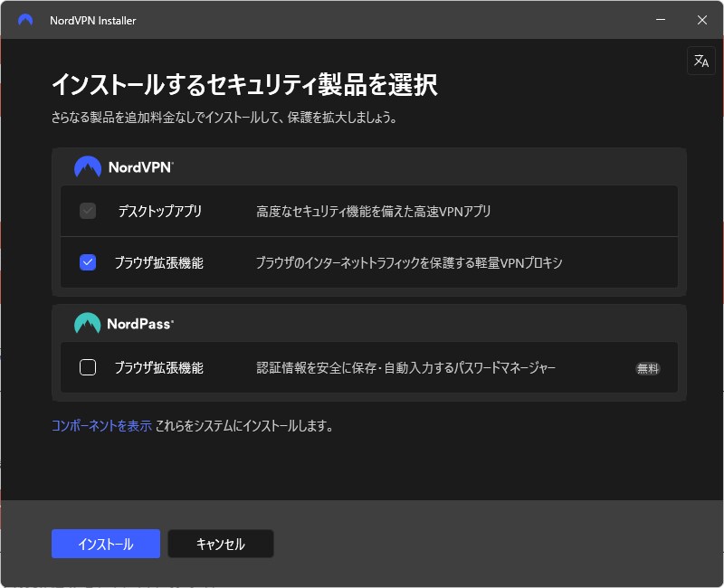Viewport: 724px width, 588px height.
Task: Click the NordPass ブラウザ拡張機能 label
Action: tap(159, 367)
